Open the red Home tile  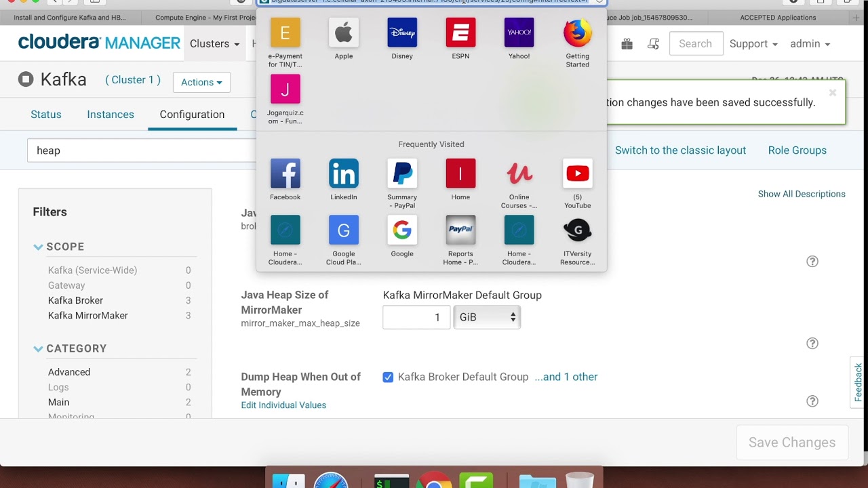(460, 174)
